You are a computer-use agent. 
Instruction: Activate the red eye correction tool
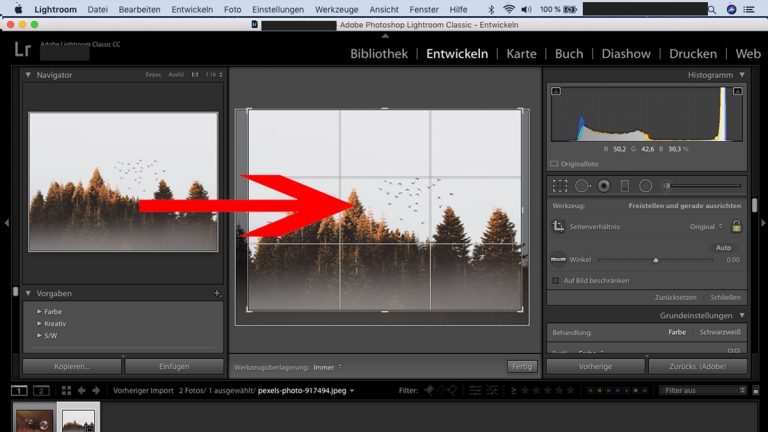[603, 185]
